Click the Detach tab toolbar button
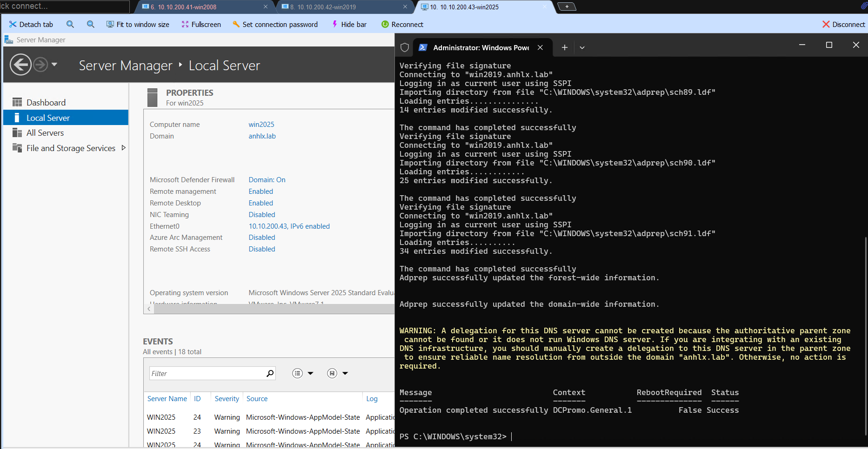868x449 pixels. click(31, 24)
